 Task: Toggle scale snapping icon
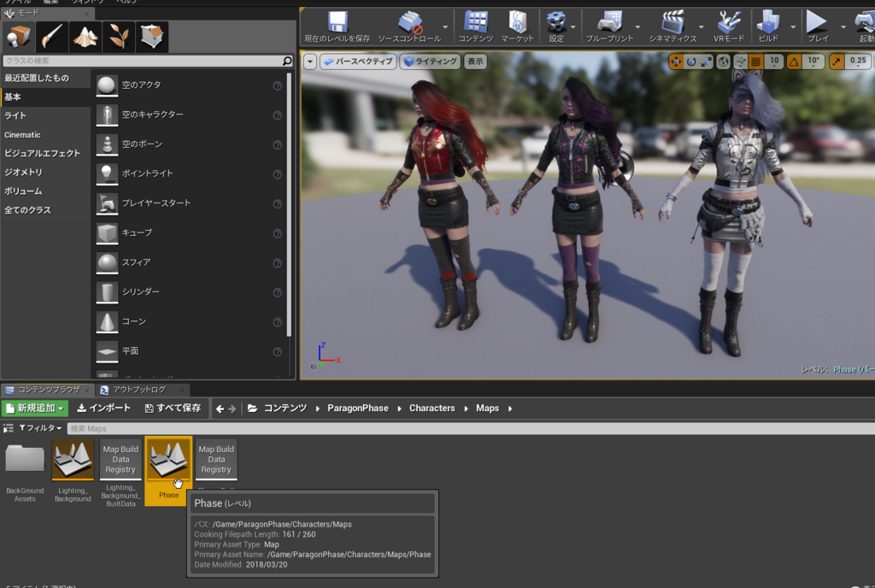[837, 62]
